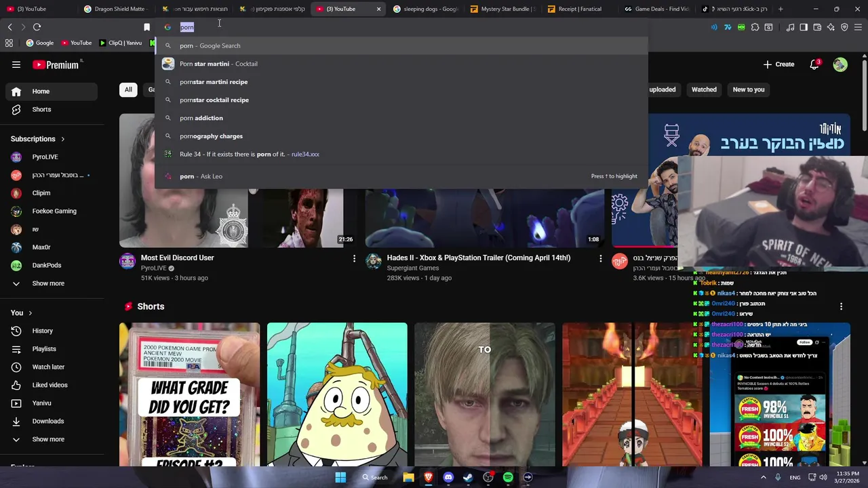The width and height of the screenshot is (868, 488).
Task: Open the Shorts shelf three-dot menu
Action: click(841, 306)
